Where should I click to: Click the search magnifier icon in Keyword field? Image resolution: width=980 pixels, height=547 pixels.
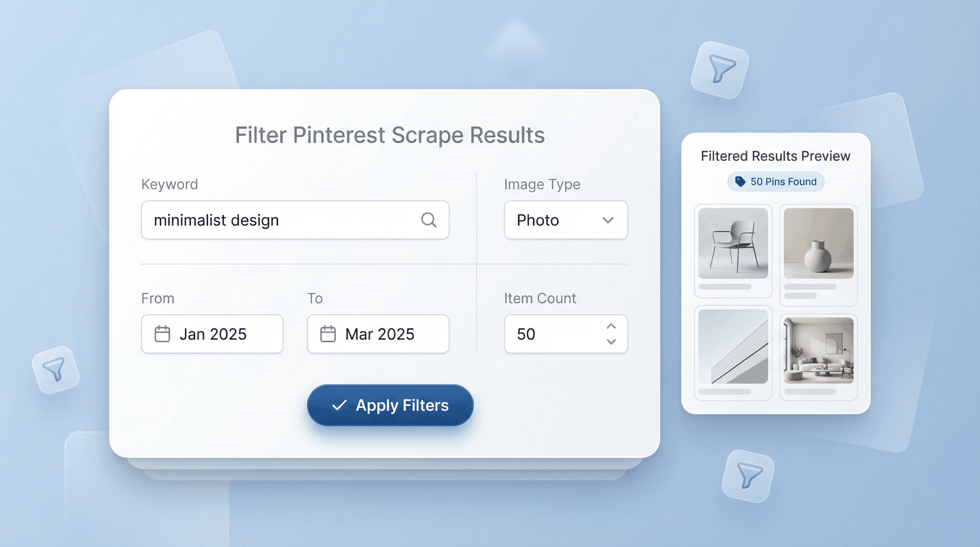click(428, 220)
